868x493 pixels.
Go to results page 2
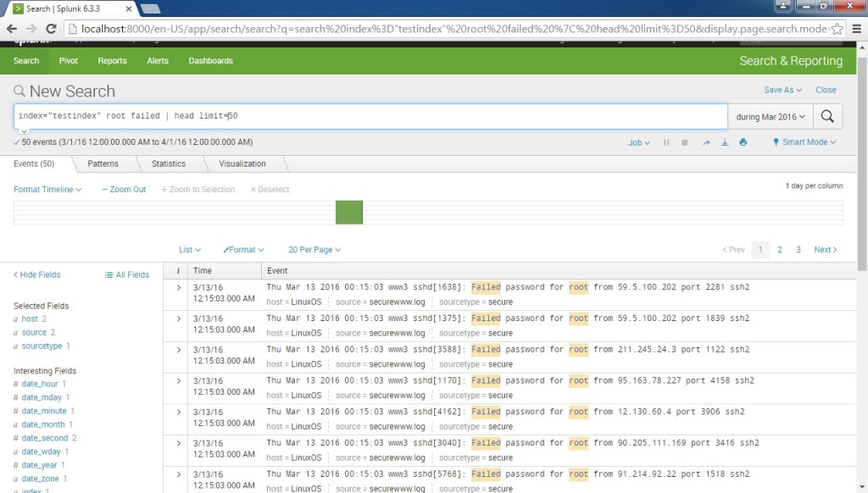tap(780, 249)
